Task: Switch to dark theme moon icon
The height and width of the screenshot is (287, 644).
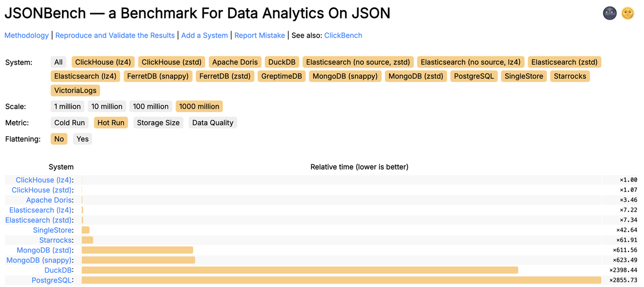Action: [610, 13]
